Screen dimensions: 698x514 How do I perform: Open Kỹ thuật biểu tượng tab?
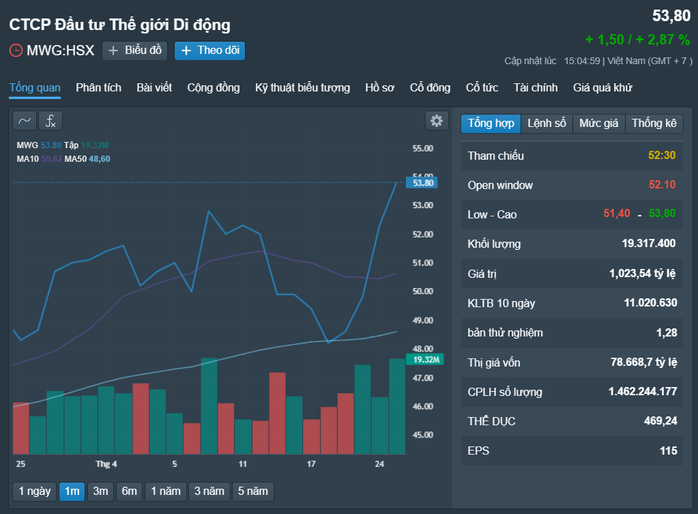tap(302, 88)
